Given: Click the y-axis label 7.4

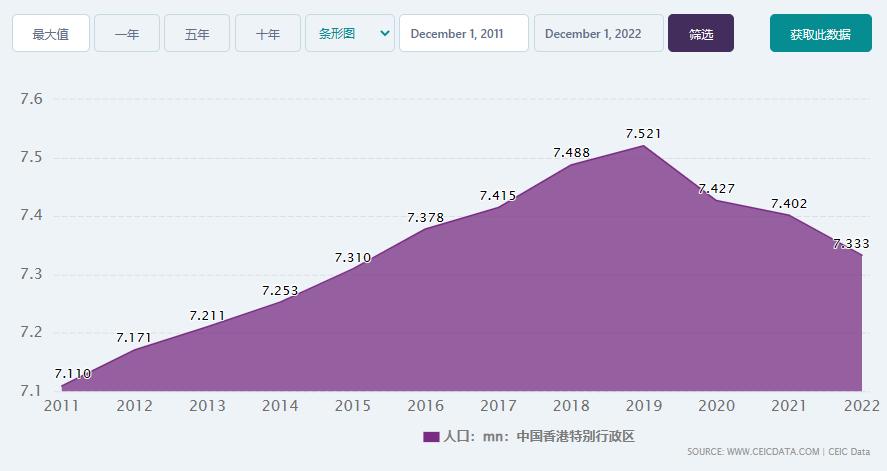Looking at the screenshot, I should coord(31,215).
